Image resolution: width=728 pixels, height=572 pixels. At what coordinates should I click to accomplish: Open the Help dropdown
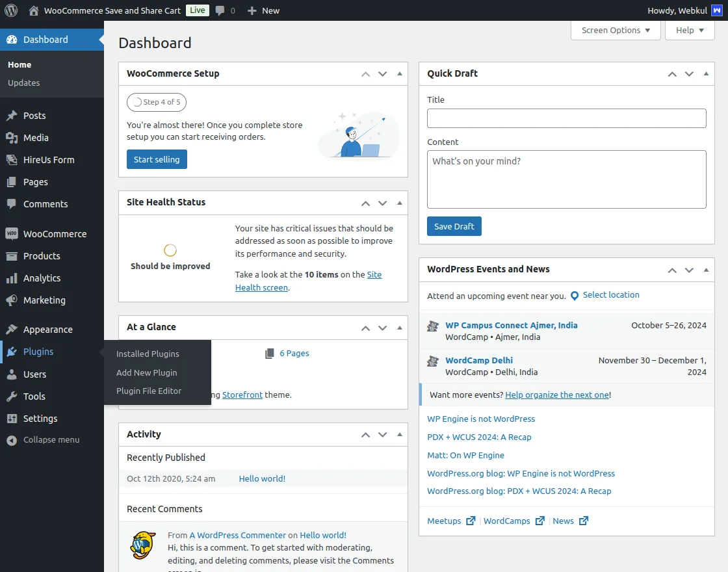point(689,30)
